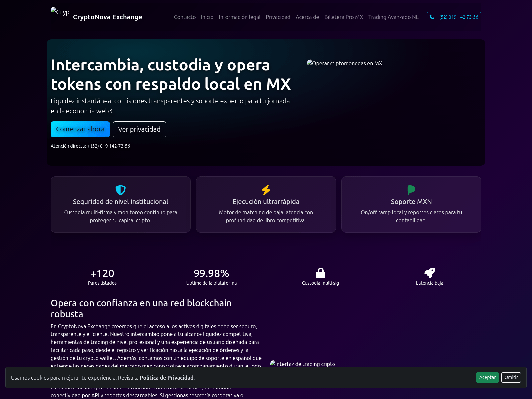Open Privacidad in the top navigation
532x399 pixels.
[278, 17]
